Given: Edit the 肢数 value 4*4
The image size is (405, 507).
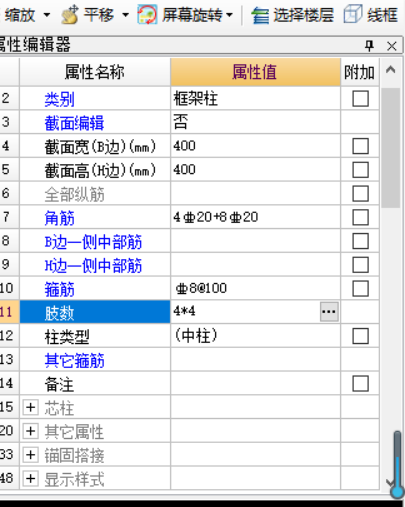Looking at the screenshot, I should (245, 312).
